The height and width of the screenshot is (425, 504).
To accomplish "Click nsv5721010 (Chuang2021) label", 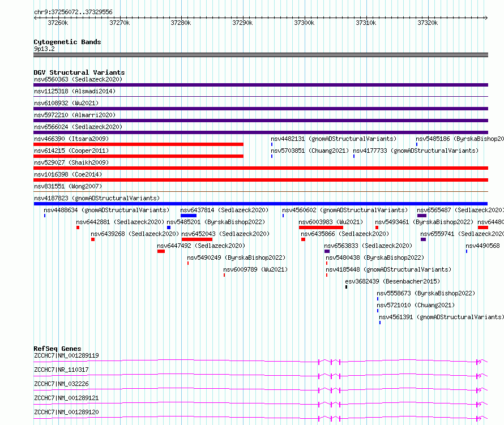I will [x=416, y=305].
